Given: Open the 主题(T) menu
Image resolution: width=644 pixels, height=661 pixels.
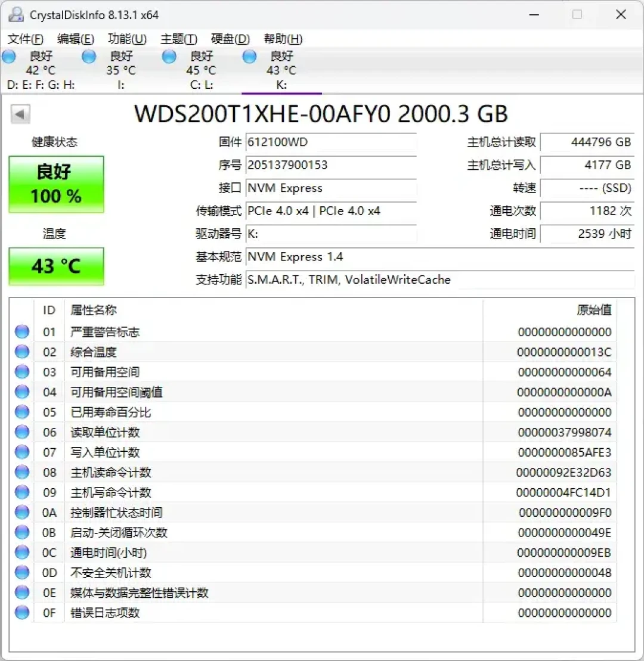Looking at the screenshot, I should 179,39.
